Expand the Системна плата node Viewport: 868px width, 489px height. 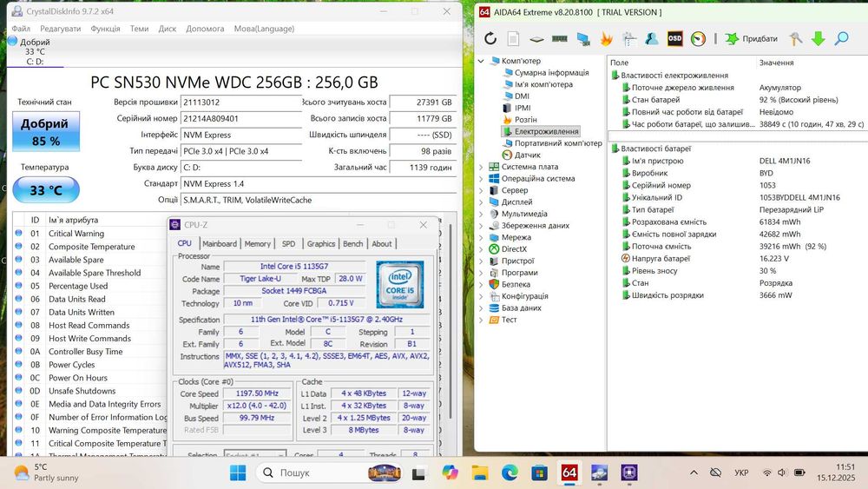(481, 167)
